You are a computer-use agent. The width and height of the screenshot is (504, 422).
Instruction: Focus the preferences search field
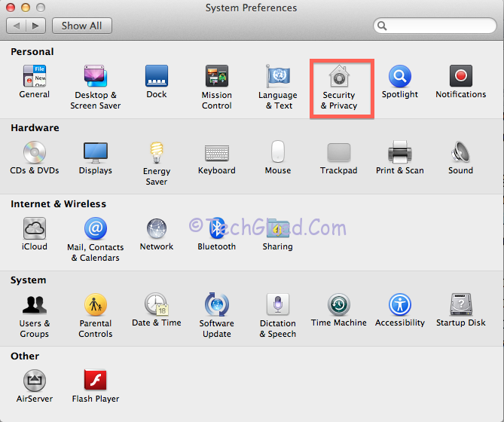coord(435,26)
